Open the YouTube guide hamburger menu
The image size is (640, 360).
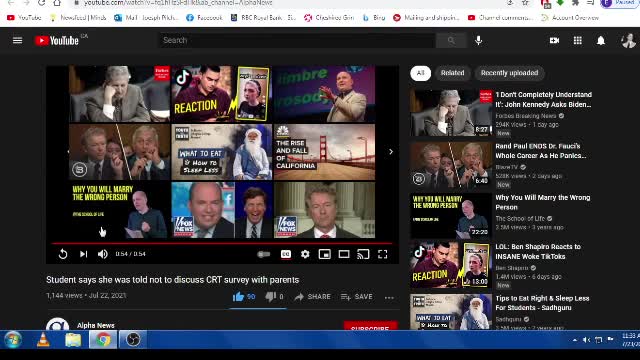17,40
